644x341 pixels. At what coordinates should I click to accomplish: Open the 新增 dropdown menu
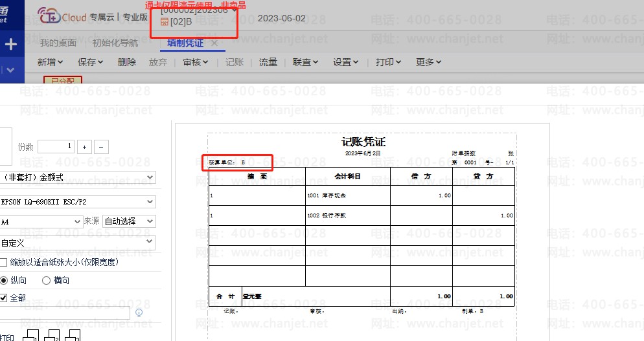[x=50, y=62]
